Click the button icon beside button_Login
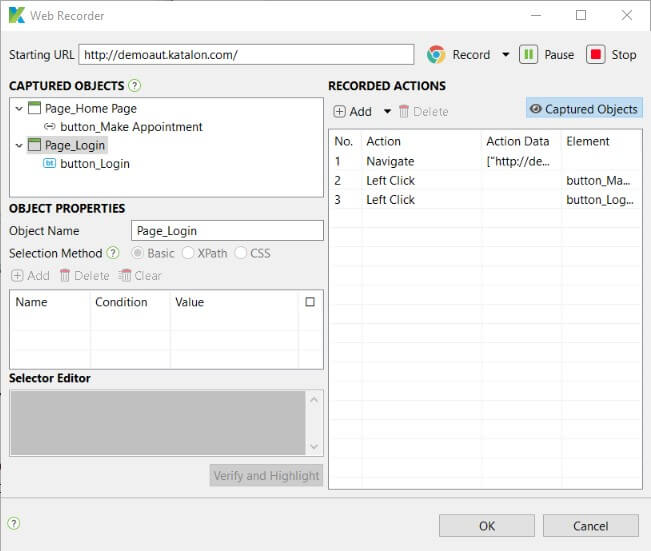The height and width of the screenshot is (551, 651). coord(49,163)
